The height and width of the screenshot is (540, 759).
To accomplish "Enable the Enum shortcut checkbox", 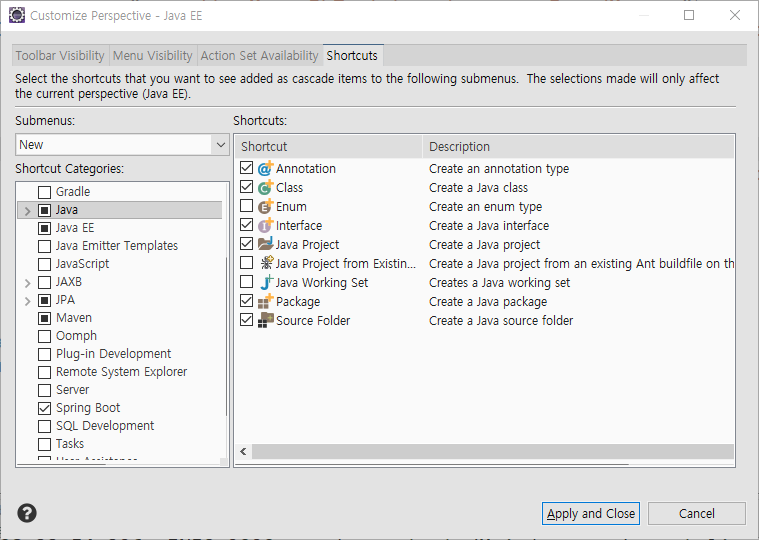I will click(x=246, y=206).
